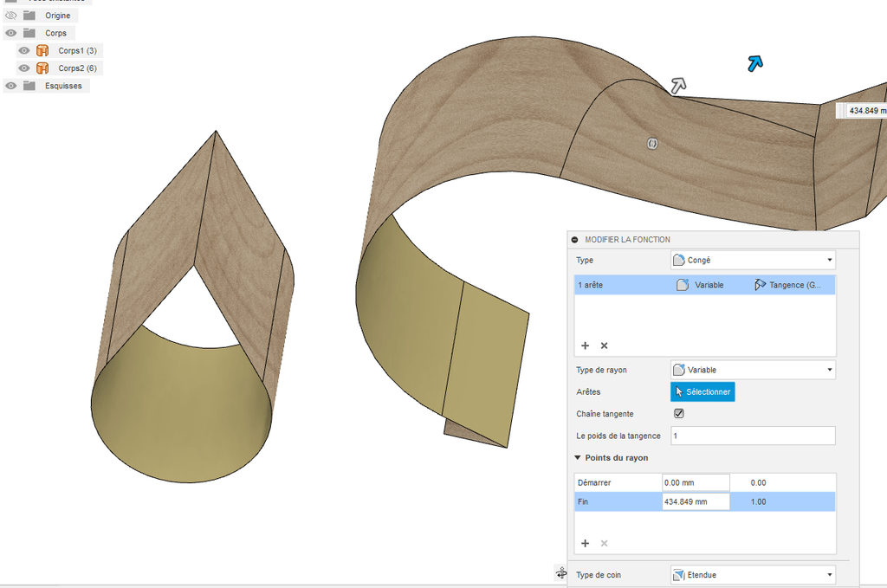This screenshot has height=588, width=887.
Task: Add a radius point with the plus icon
Action: (585, 543)
